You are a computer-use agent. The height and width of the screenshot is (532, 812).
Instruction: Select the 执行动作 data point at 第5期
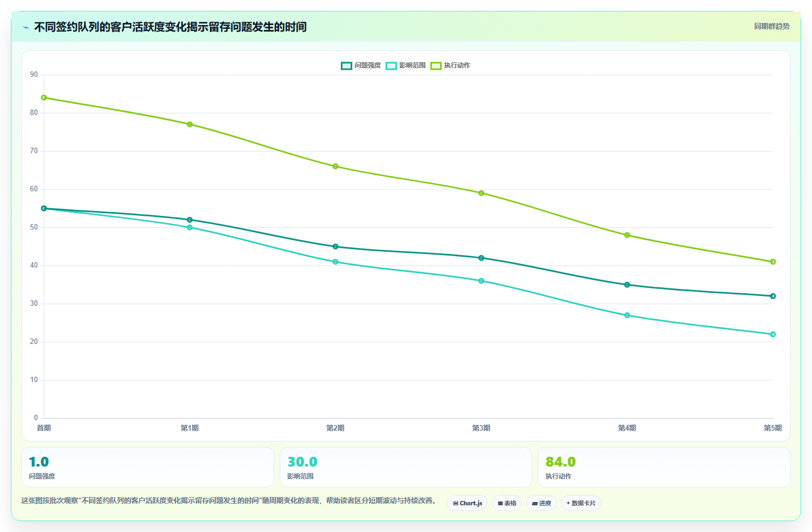pos(773,262)
